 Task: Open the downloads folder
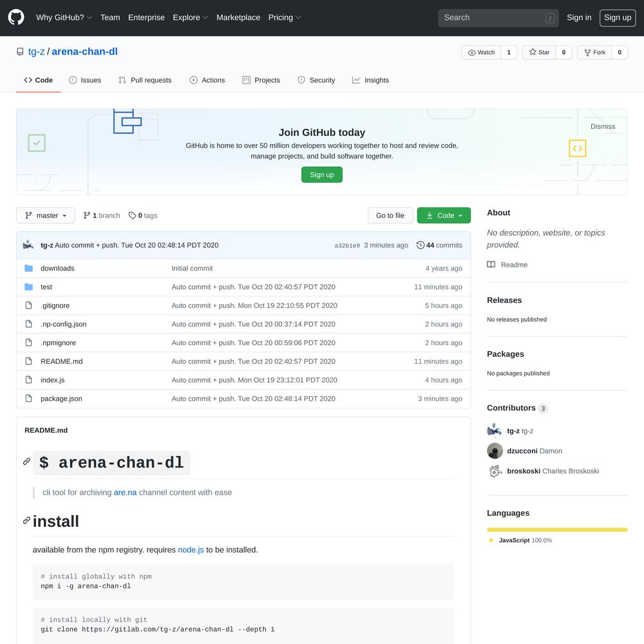coord(57,268)
